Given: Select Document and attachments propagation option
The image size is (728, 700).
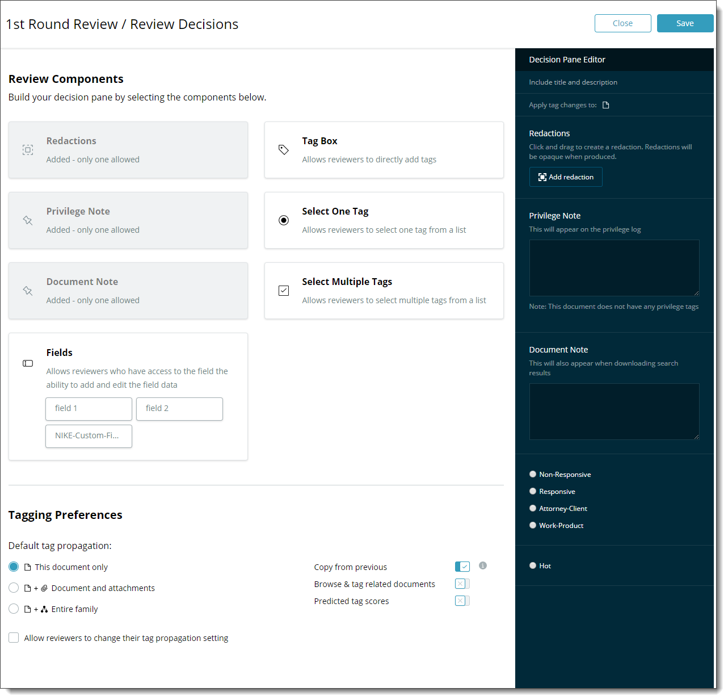Looking at the screenshot, I should pos(14,588).
